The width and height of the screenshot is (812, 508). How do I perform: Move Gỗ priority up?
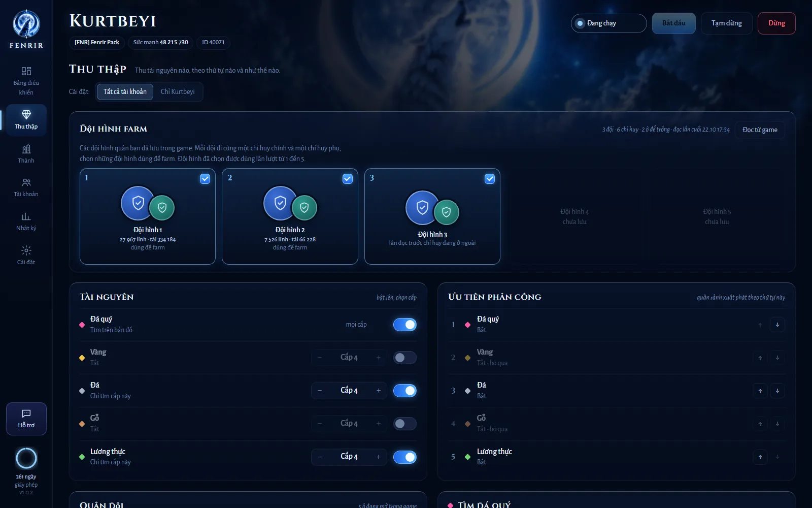760,424
